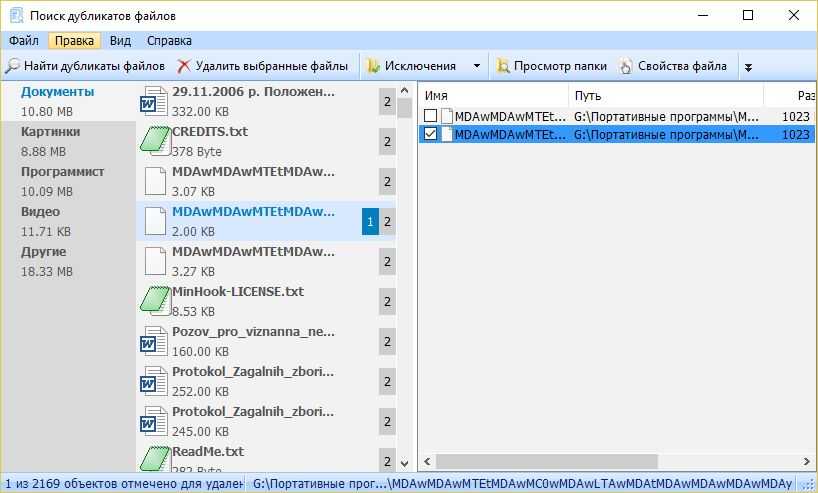The height and width of the screenshot is (493, 818).
Task: Click blank file icon of 2.00 KB file
Action: 155,221
